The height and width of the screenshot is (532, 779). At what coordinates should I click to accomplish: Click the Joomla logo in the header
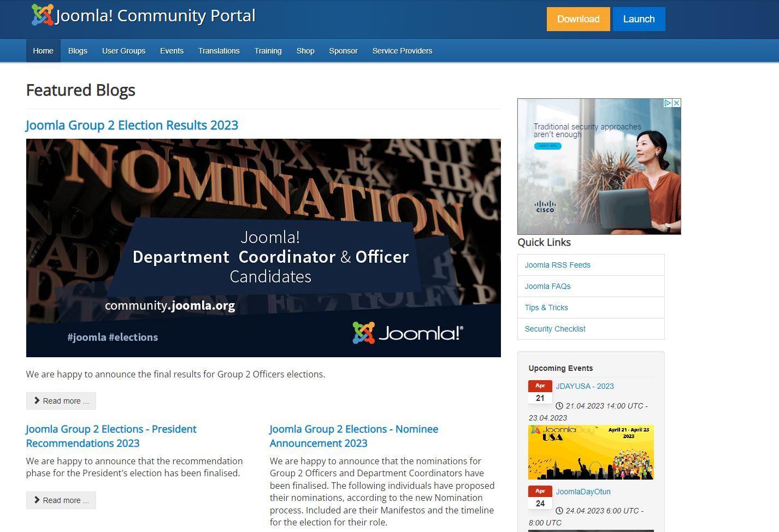(x=43, y=15)
